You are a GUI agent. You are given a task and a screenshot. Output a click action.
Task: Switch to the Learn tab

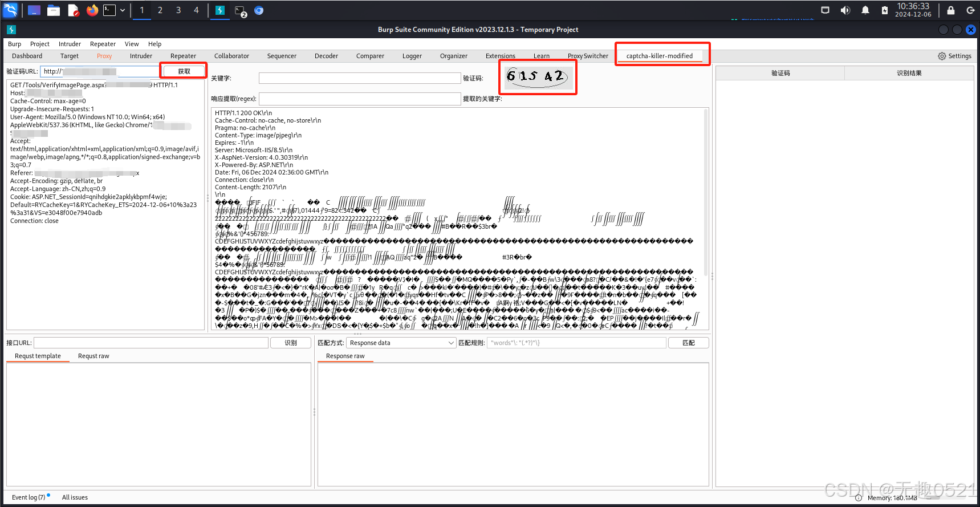(542, 56)
